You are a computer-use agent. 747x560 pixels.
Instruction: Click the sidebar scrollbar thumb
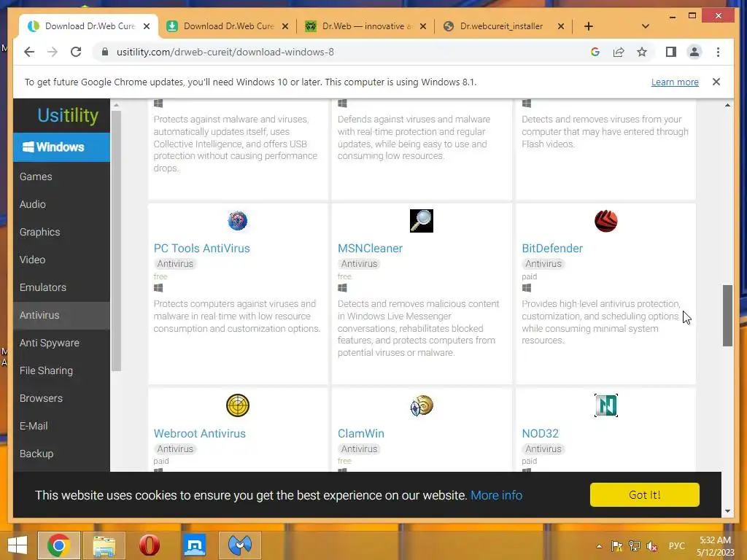(116, 241)
